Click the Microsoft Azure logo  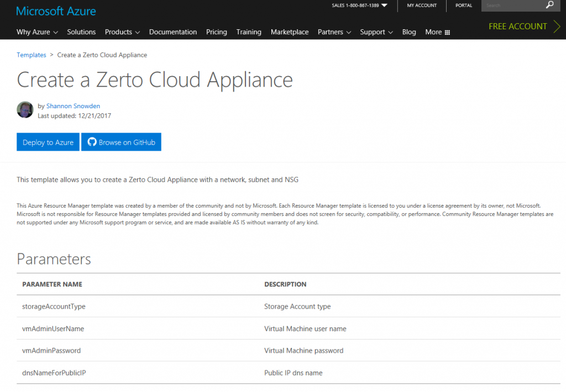pyautogui.click(x=56, y=11)
